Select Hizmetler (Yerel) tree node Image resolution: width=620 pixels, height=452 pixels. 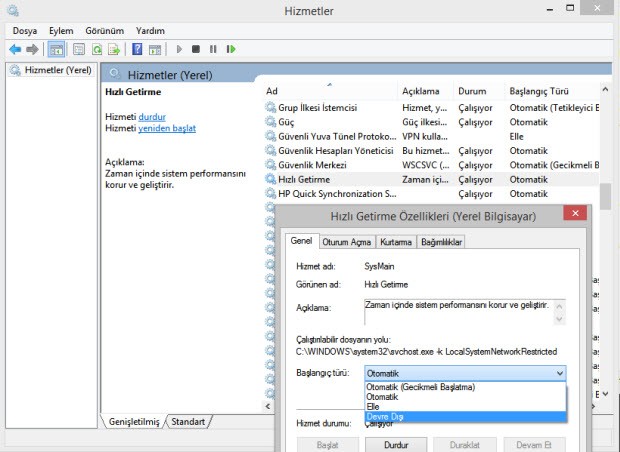[x=57, y=71]
